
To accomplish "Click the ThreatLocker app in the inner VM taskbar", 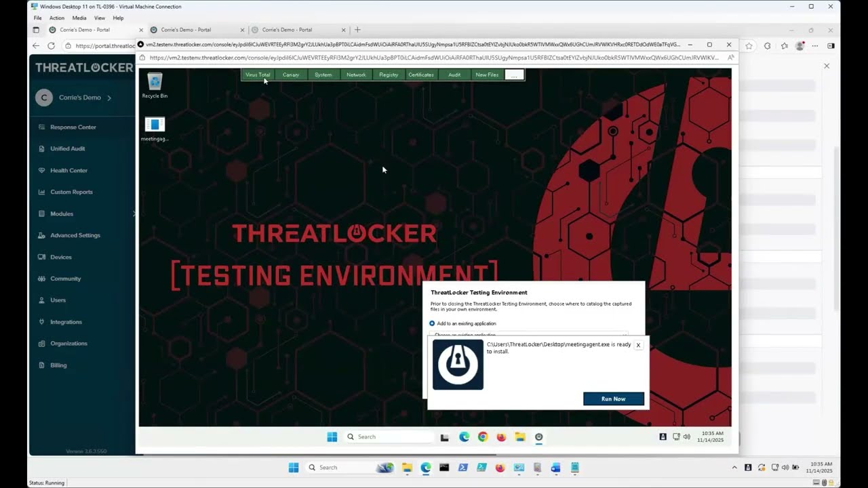I will click(539, 437).
